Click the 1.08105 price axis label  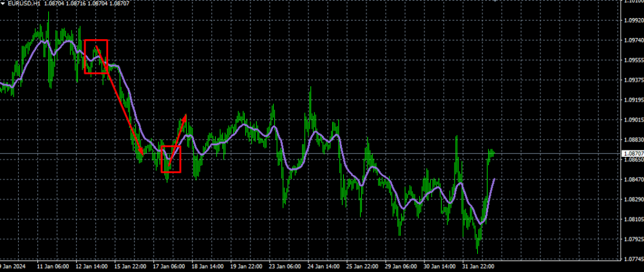(633, 219)
